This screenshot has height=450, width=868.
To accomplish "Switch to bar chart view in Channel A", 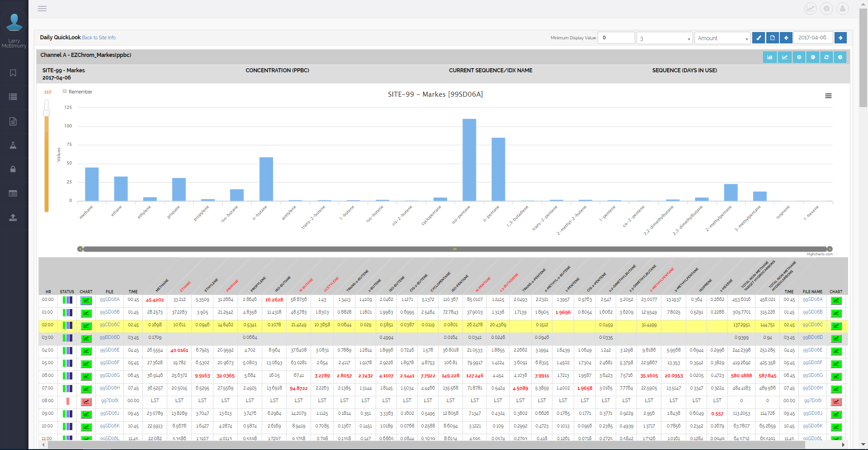I will [x=769, y=57].
